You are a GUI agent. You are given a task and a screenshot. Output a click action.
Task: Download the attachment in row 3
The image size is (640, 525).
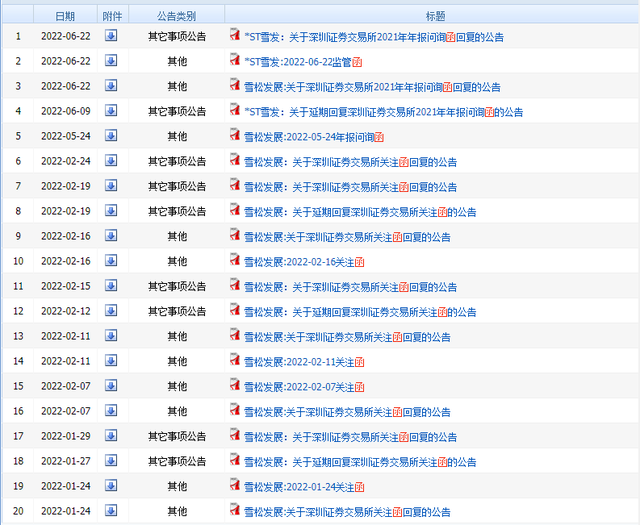coord(111,85)
